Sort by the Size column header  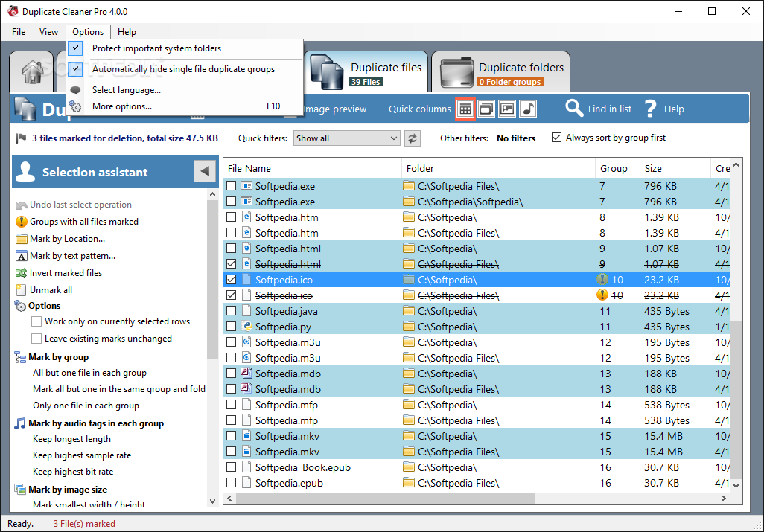(x=675, y=168)
